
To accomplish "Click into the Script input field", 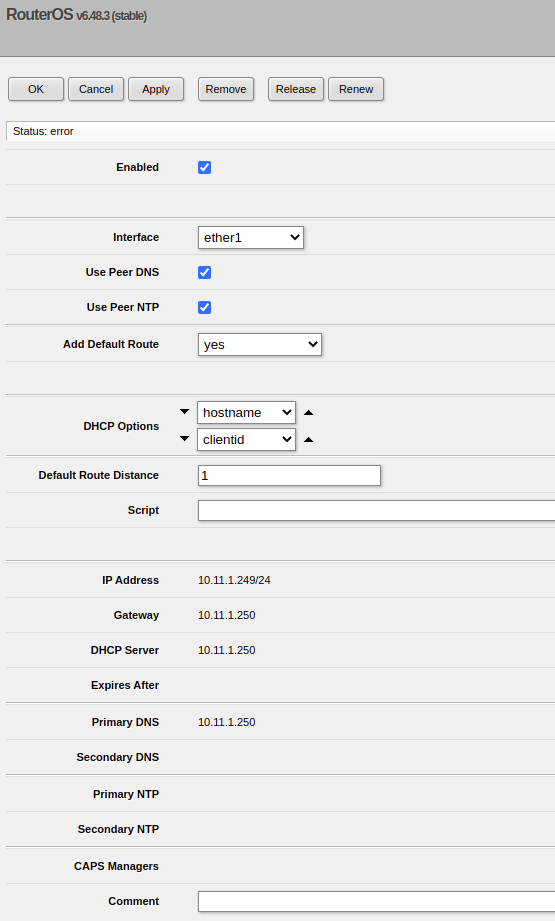I will [376, 510].
